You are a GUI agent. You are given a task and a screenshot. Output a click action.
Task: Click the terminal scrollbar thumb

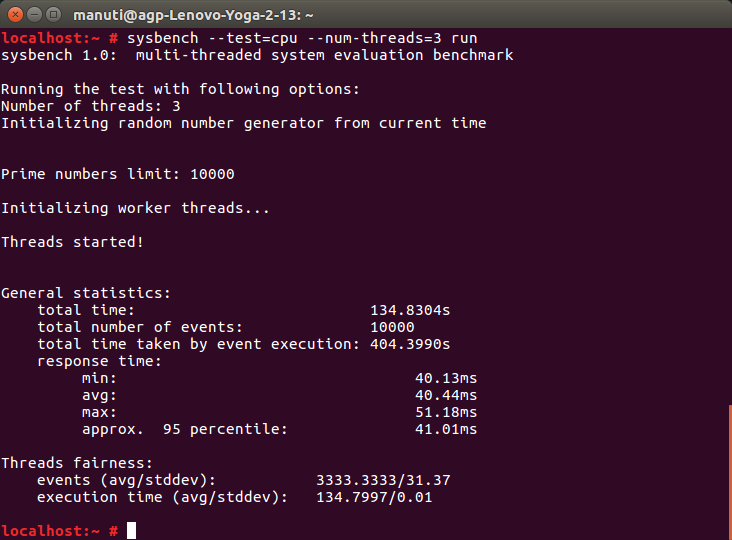pos(728,470)
